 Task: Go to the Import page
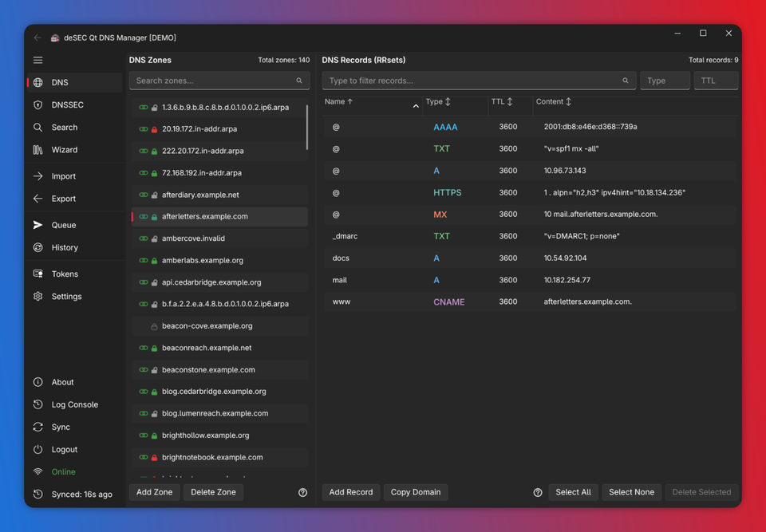pyautogui.click(x=74, y=176)
